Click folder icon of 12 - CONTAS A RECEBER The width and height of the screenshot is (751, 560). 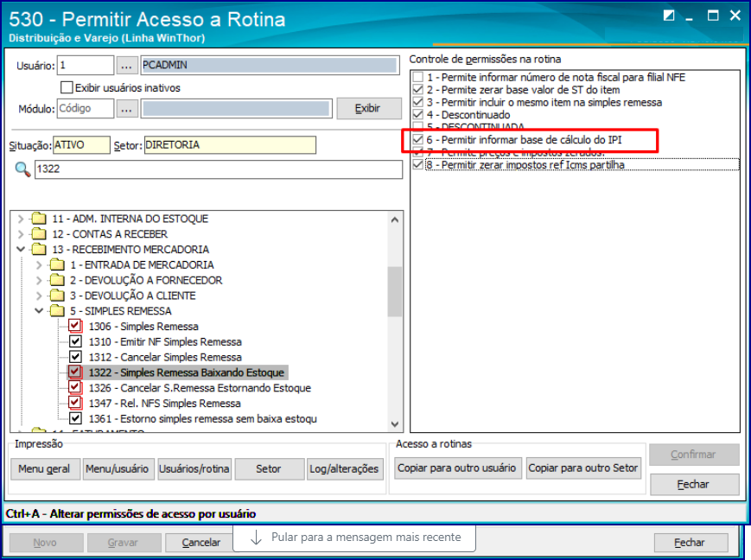click(x=39, y=234)
